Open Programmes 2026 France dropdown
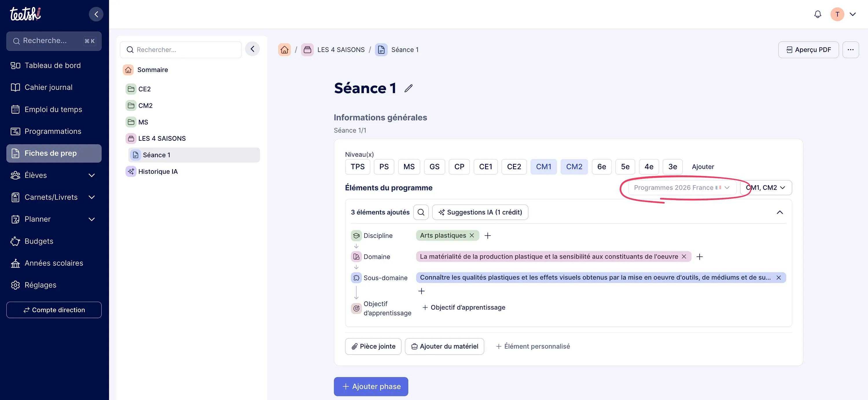 coord(682,188)
